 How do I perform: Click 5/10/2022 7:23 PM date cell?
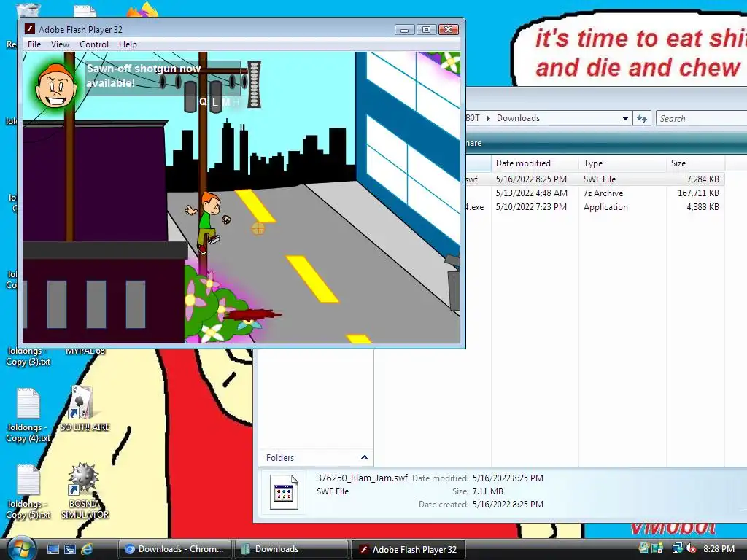(531, 206)
